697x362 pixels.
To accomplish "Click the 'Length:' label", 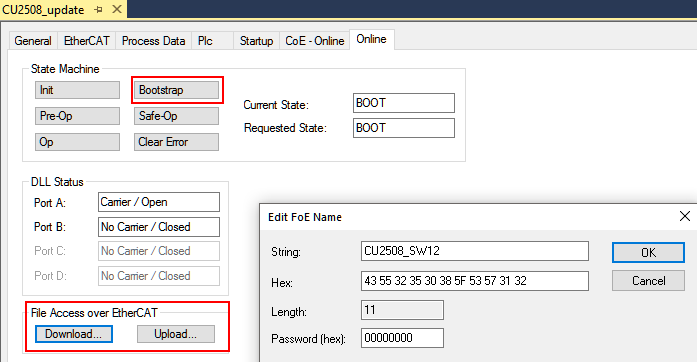I will (288, 312).
